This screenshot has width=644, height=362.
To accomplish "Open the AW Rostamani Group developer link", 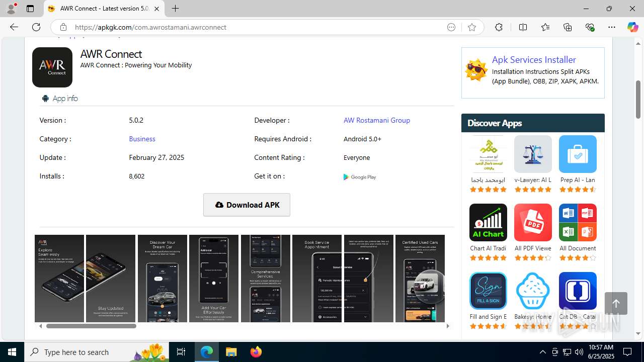I will click(376, 120).
